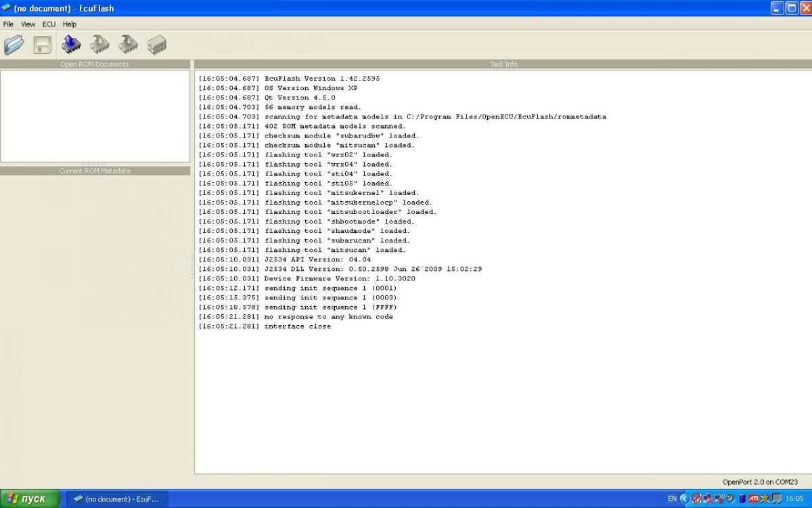Screen dimensions: 812x508
Task: Click the second gray down-arrow chip icon
Action: (128, 45)
